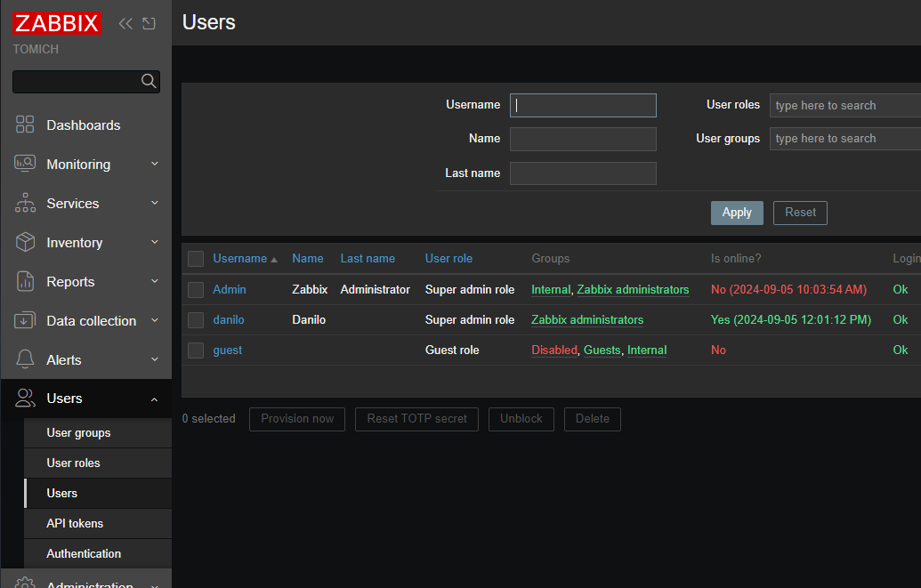Viewport: 921px width, 588px height.
Task: Click the Apply filter button
Action: (x=737, y=213)
